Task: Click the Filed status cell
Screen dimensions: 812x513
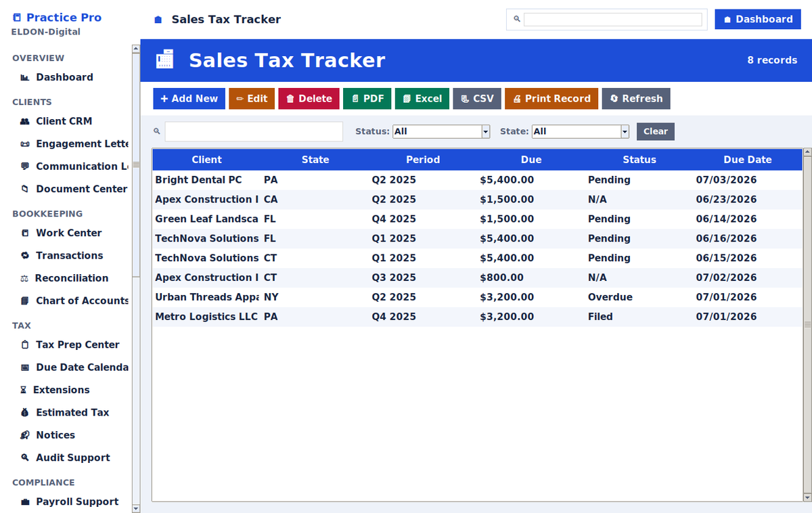Action: pos(600,317)
